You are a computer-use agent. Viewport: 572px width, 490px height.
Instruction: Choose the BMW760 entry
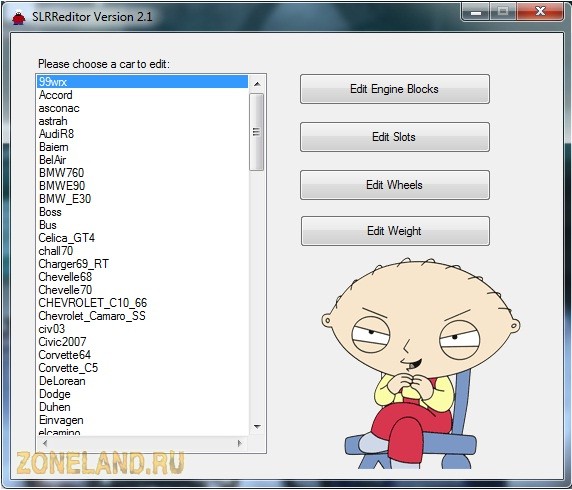(x=142, y=173)
